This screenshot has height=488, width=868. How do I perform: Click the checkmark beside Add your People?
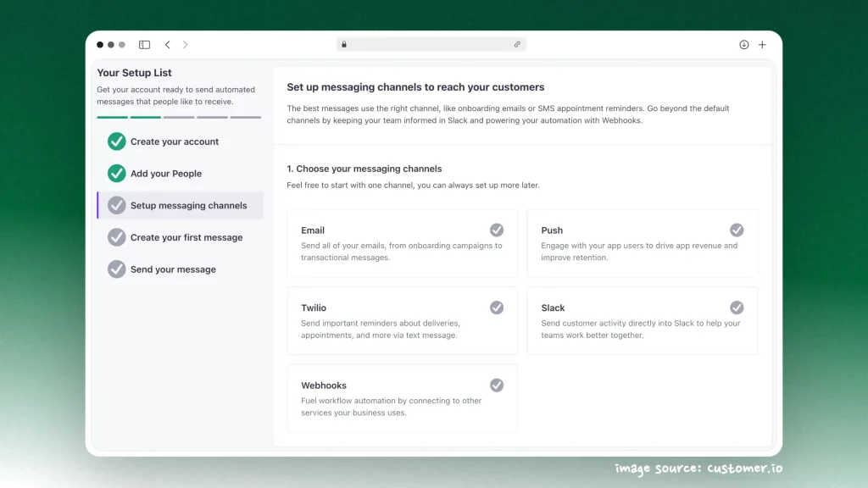116,174
